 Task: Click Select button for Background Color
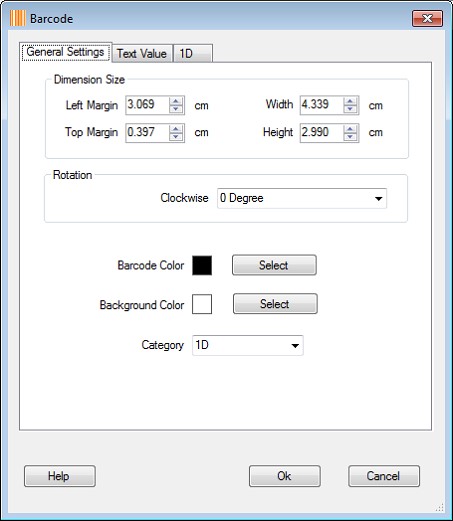[x=275, y=304]
